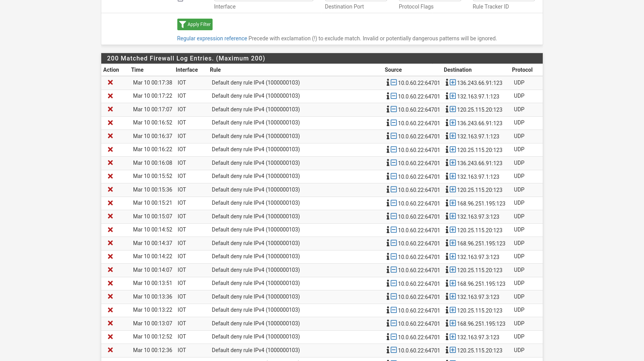Click source info icon in 00:13:51 row

(x=388, y=283)
